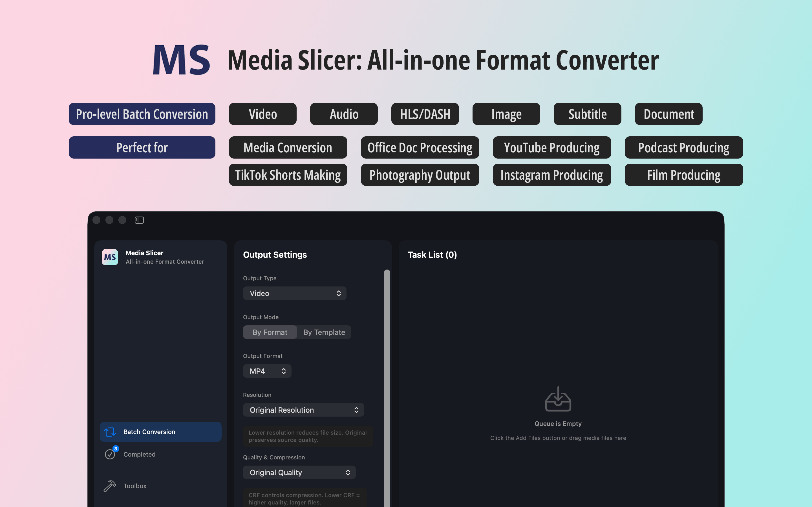This screenshot has height=507, width=812.
Task: Toggle the sidebar visibility
Action: coord(139,220)
